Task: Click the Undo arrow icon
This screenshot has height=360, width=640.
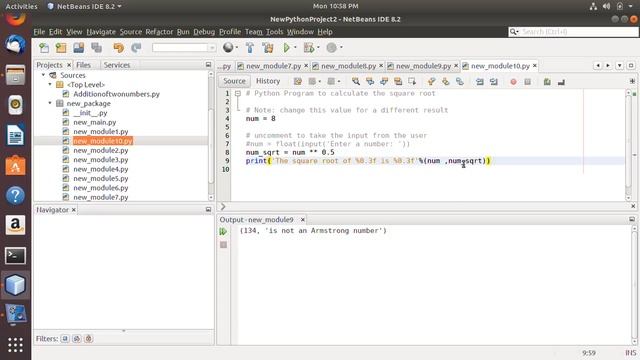Action: point(118,48)
